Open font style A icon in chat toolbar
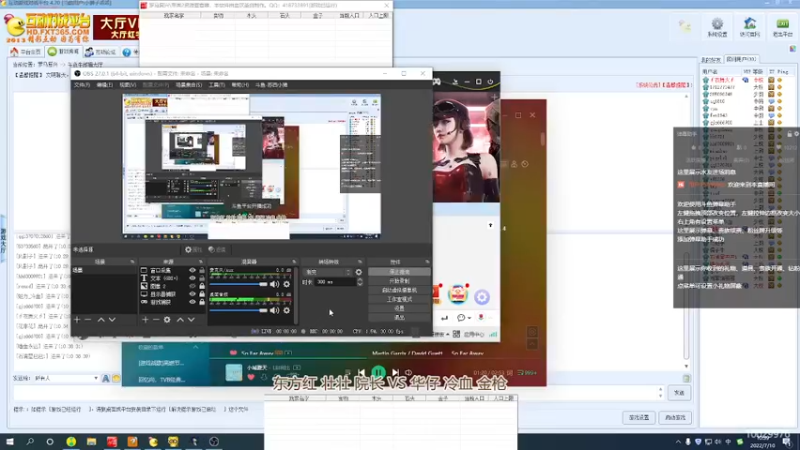800x450 pixels. 106,379
